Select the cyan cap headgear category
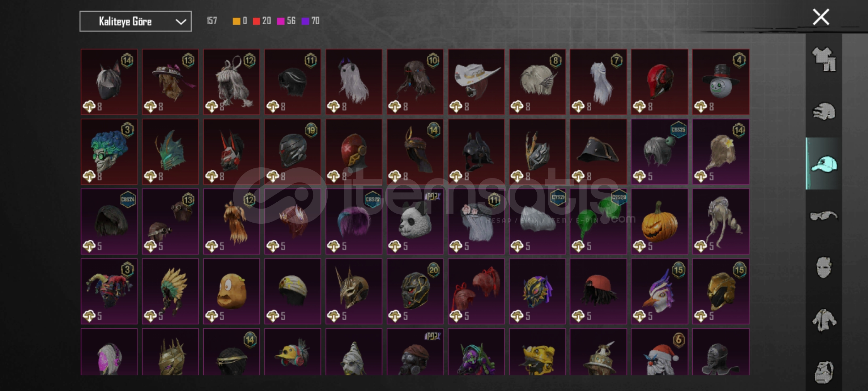Screen dimensions: 868x391 coord(824,164)
